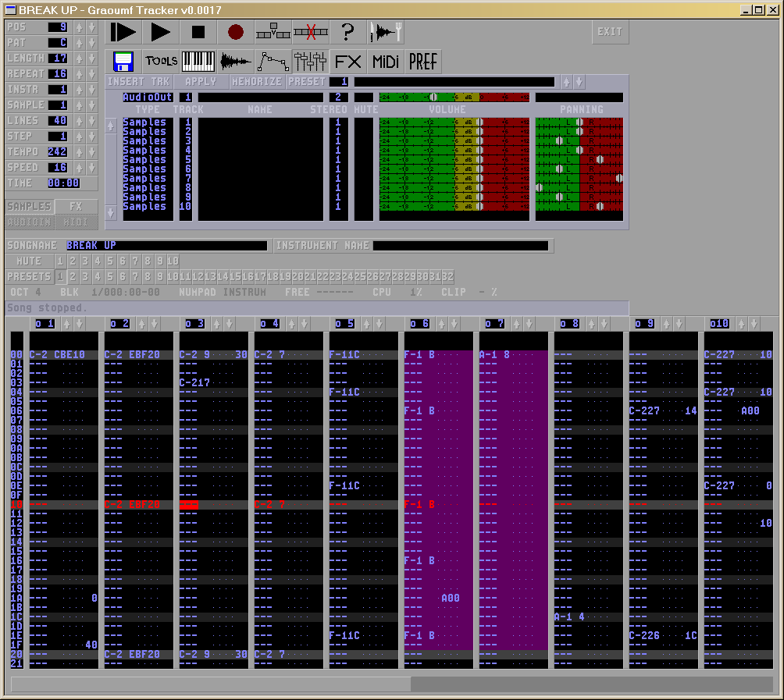Increase LINES value with up arrow
Screen dimensions: 784x700
(79, 121)
